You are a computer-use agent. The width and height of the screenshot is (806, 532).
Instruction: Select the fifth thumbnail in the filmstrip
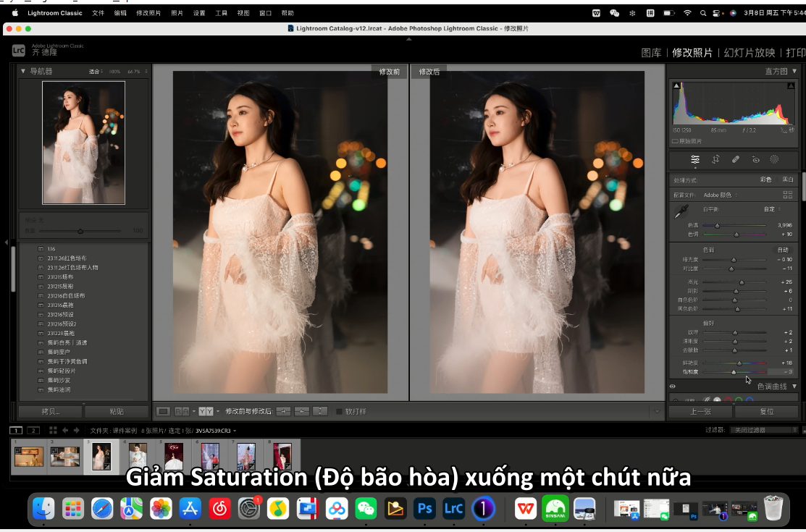click(x=175, y=457)
